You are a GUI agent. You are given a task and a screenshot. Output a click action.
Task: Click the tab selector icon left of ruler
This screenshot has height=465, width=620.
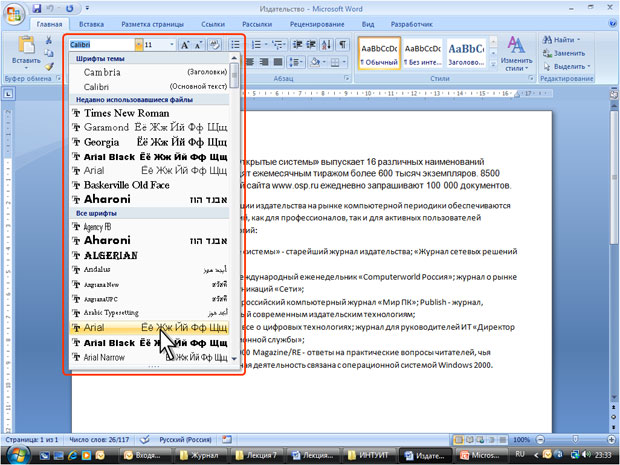[x=8, y=94]
